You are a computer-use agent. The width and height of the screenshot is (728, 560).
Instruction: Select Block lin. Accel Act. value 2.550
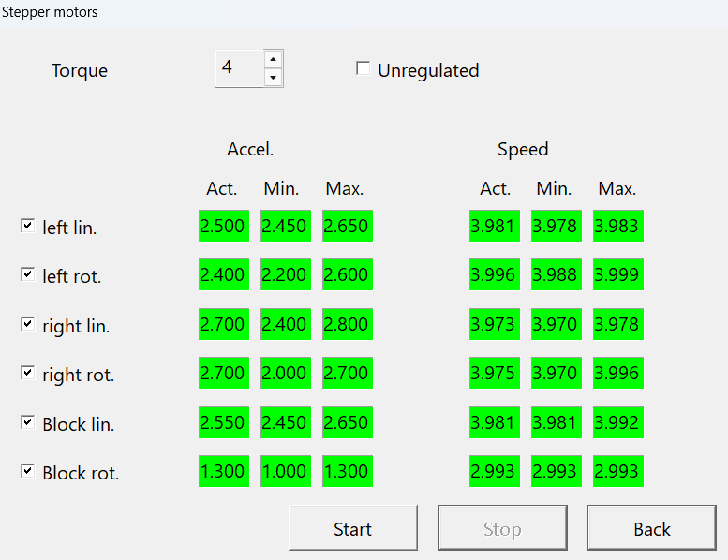tap(224, 422)
